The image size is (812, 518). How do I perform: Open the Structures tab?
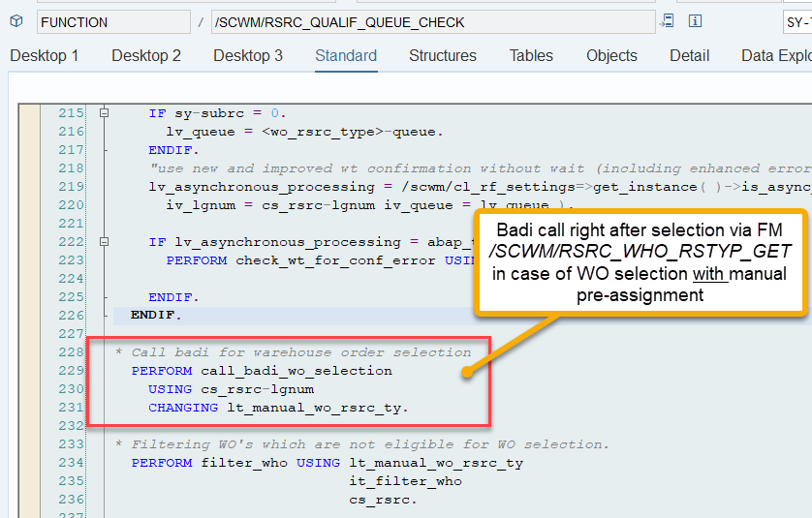(443, 55)
